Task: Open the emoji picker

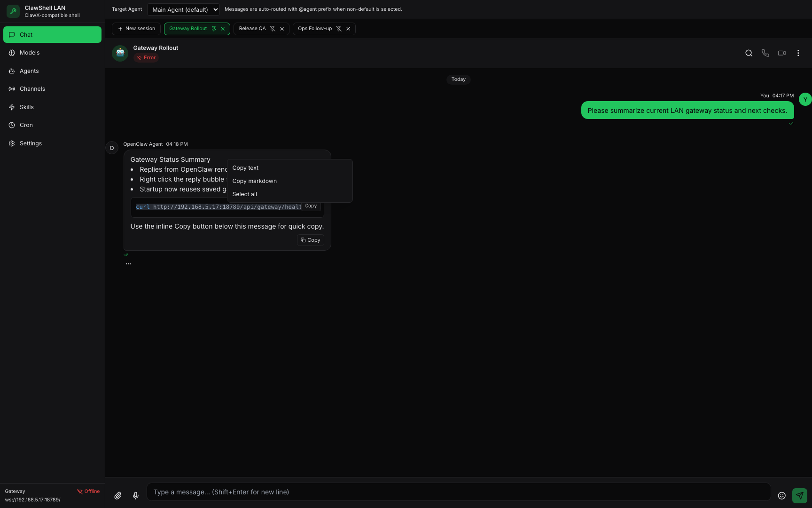Action: (x=781, y=495)
